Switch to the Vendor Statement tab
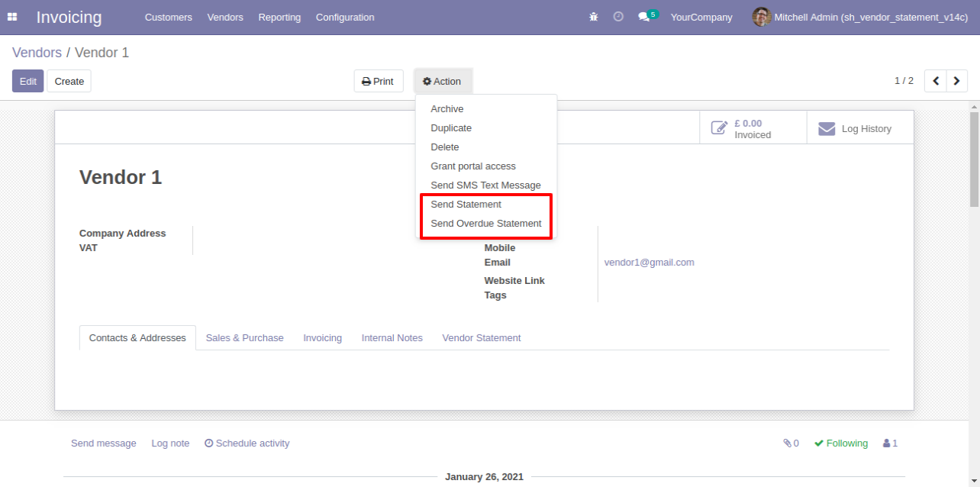This screenshot has width=980, height=487. point(482,338)
